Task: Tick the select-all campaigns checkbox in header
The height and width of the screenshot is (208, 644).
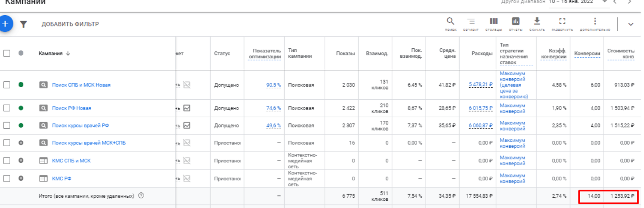Action: (7, 53)
